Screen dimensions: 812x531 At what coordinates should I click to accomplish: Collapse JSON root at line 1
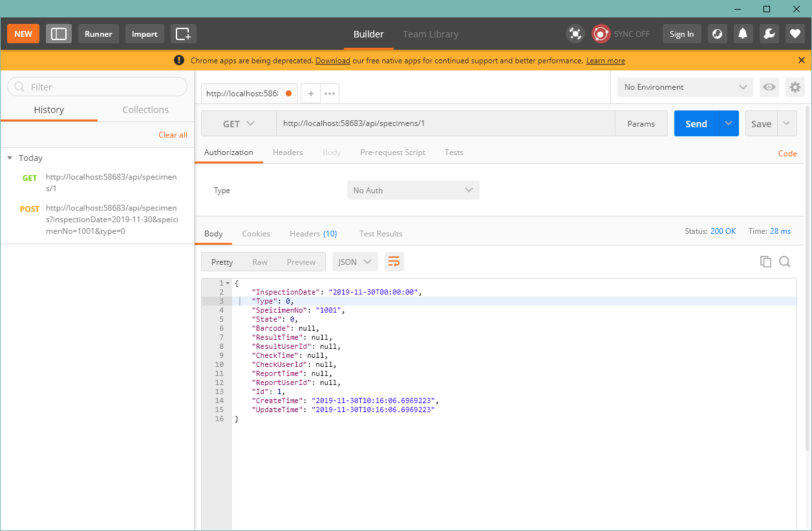[x=228, y=284]
